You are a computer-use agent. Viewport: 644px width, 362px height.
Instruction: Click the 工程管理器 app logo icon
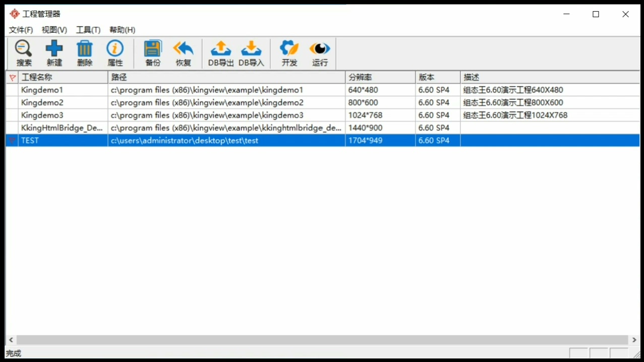pos(15,14)
